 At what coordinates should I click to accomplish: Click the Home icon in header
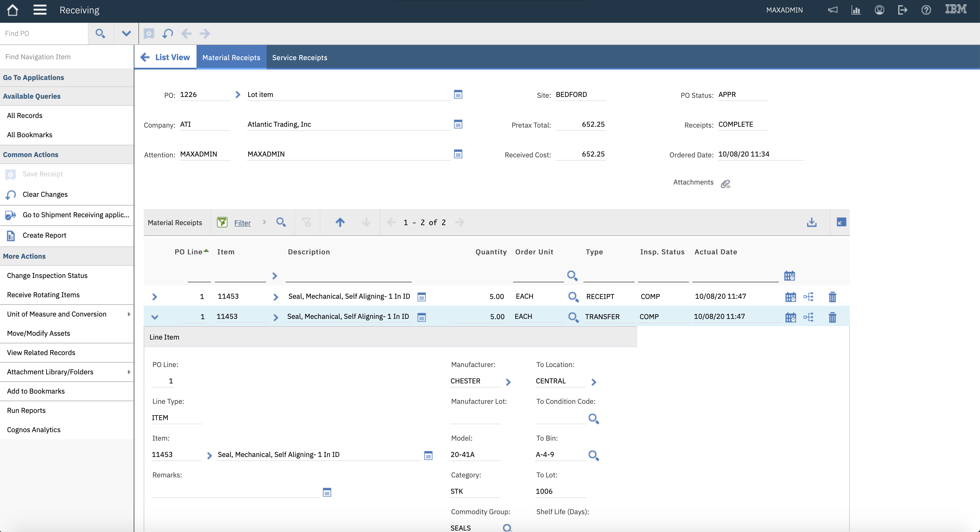click(x=13, y=10)
